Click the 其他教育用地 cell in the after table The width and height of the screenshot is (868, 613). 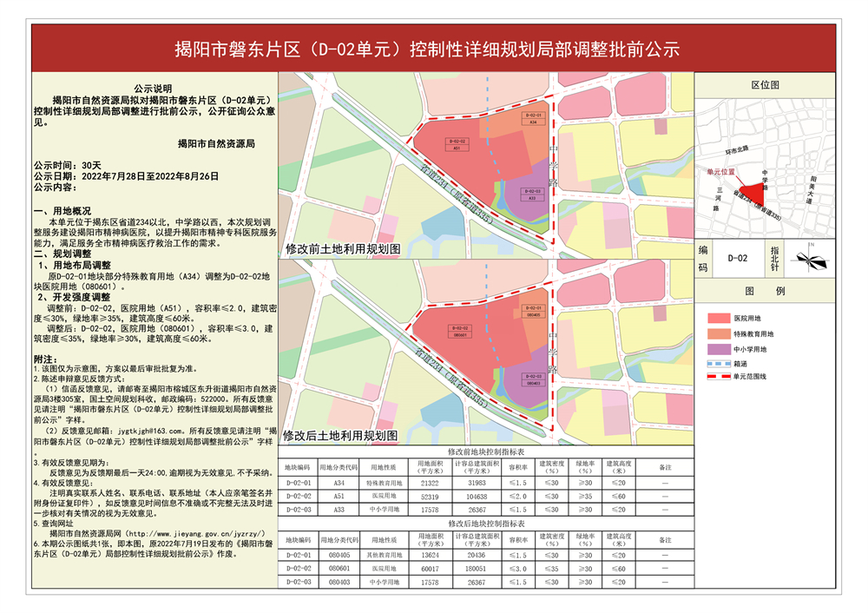[385, 556]
